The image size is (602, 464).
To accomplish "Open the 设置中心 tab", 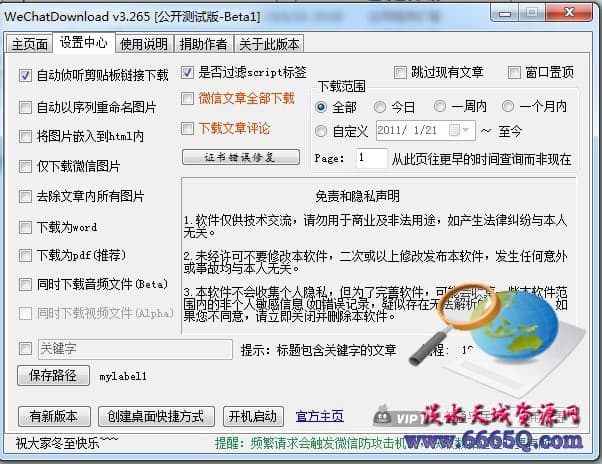I will (x=83, y=43).
